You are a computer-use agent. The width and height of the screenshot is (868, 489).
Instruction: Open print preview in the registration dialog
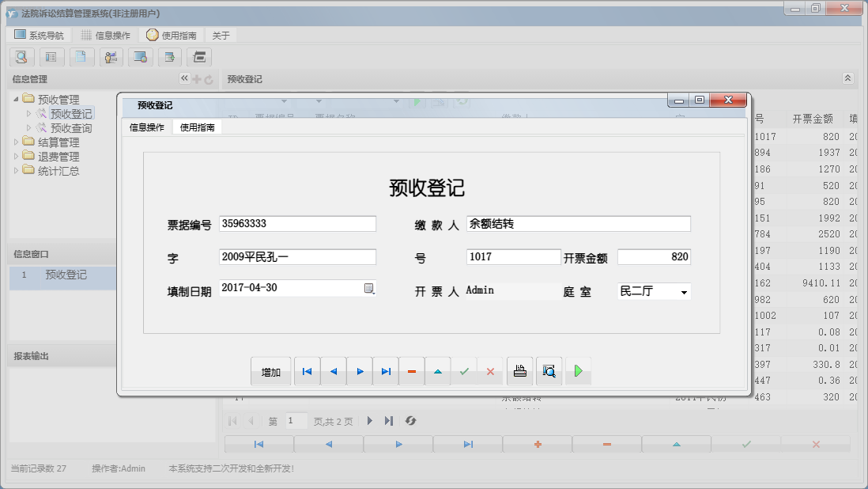[547, 370]
